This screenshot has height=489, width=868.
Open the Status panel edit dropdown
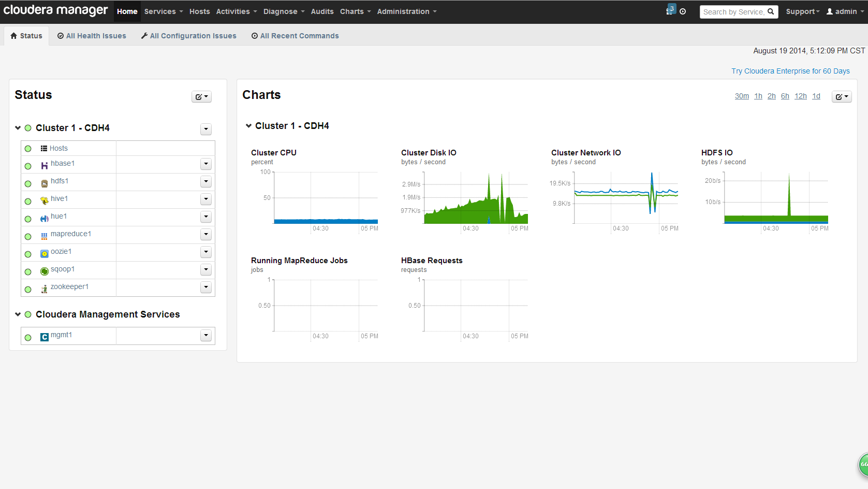[x=201, y=96]
